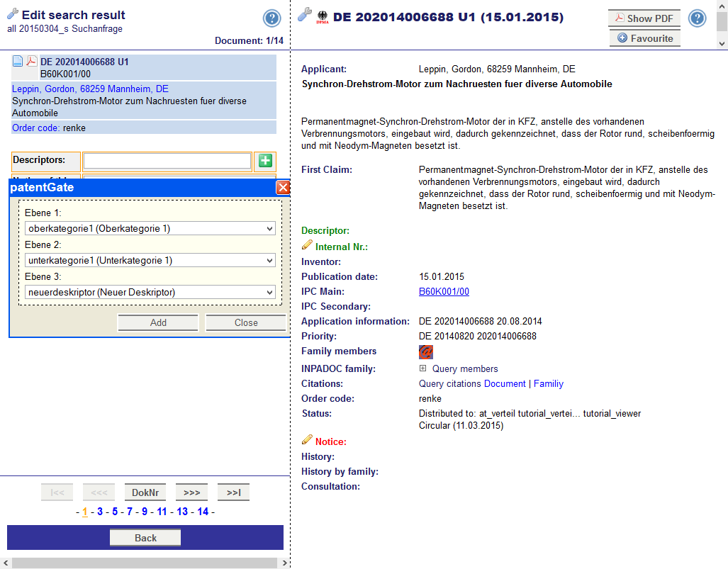
Task: Open document text icon for DE 202014006688 U1
Action: point(18,61)
